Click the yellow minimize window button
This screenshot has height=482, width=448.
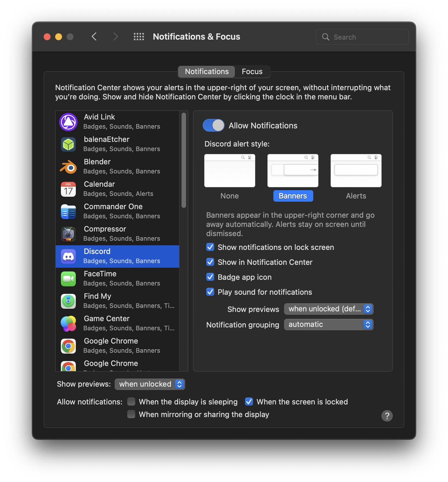59,37
